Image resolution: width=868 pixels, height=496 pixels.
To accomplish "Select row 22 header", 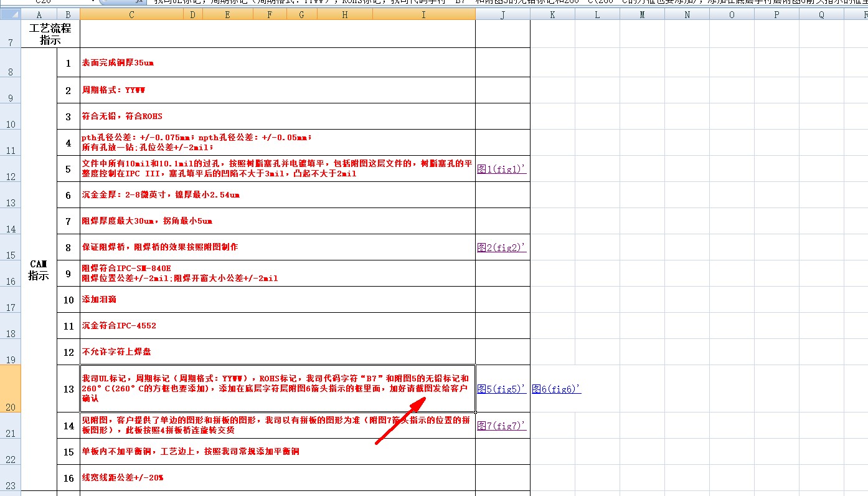I will click(x=11, y=452).
